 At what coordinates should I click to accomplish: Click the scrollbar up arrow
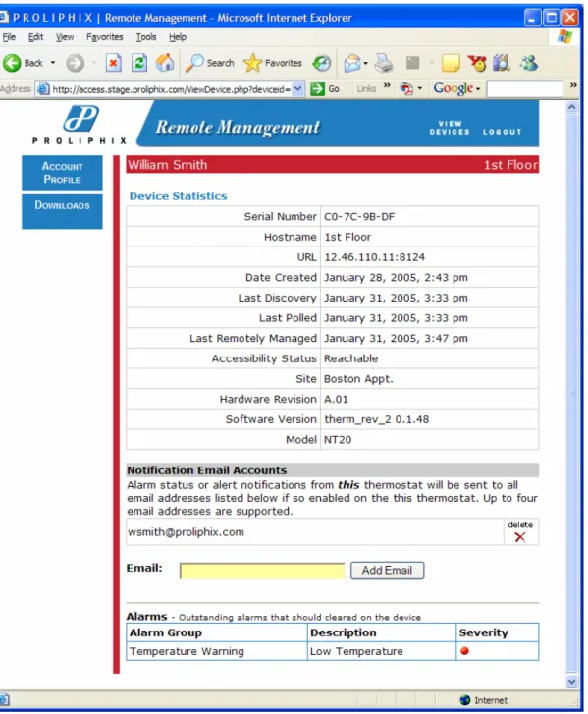click(572, 107)
